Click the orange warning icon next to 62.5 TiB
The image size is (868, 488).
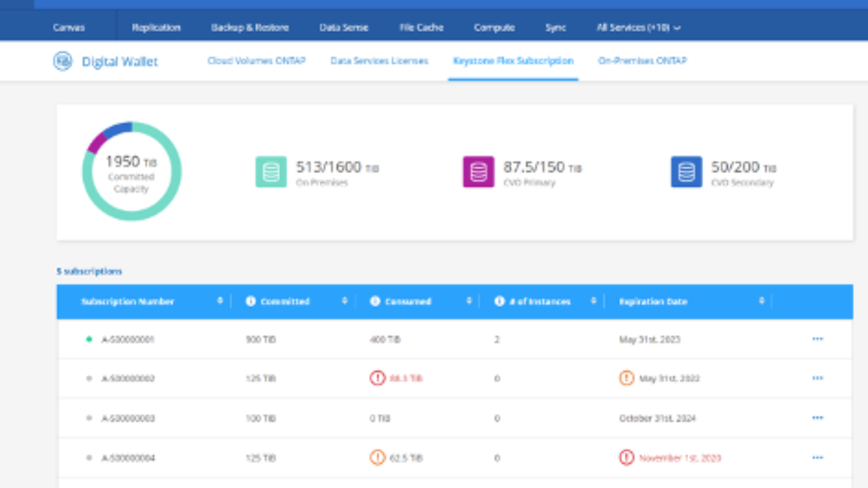pos(377,457)
